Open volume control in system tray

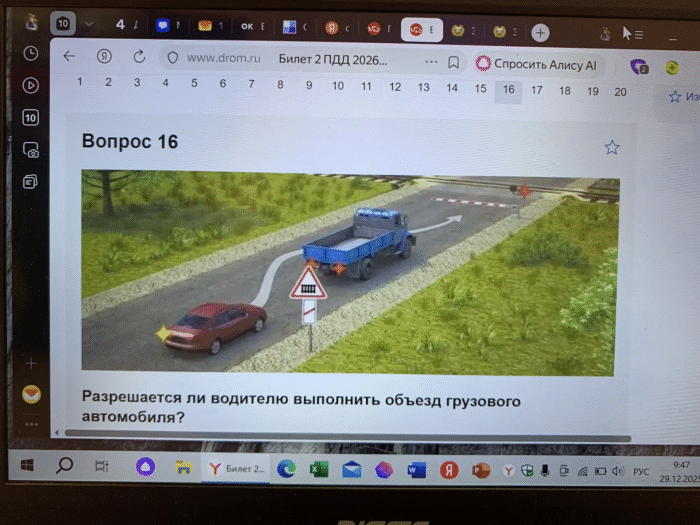(x=618, y=471)
